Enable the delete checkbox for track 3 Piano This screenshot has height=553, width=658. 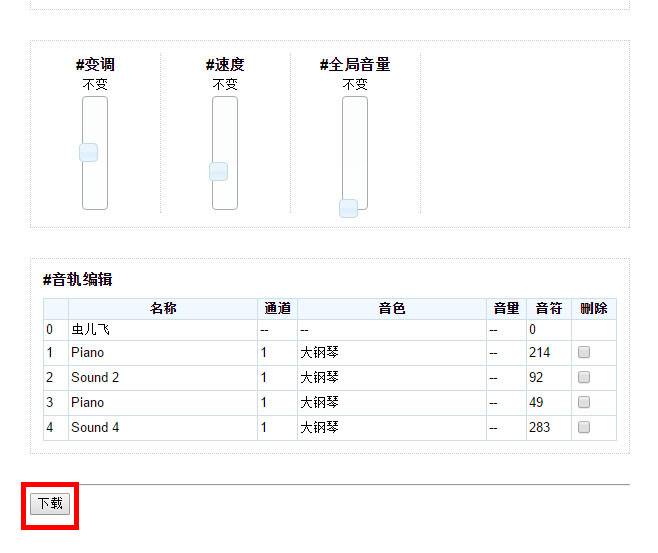click(584, 402)
